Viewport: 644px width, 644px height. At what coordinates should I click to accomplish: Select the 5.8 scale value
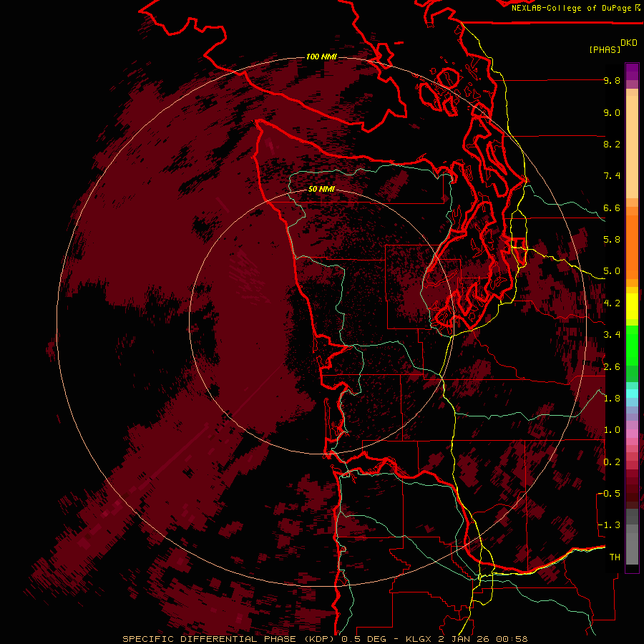612,240
